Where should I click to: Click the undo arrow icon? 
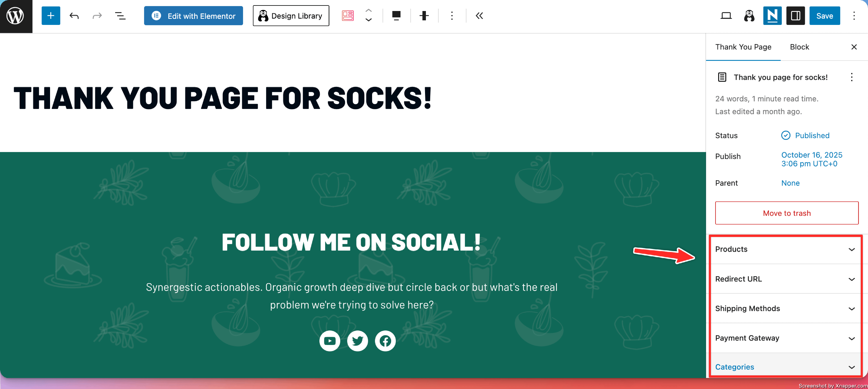(74, 16)
